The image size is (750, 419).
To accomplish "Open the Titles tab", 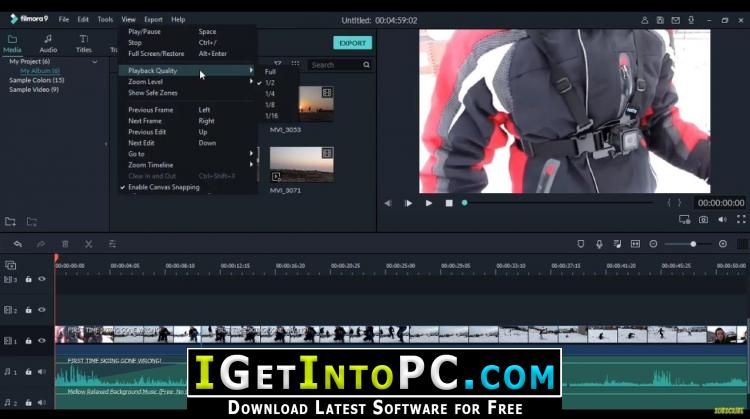I will click(x=84, y=43).
